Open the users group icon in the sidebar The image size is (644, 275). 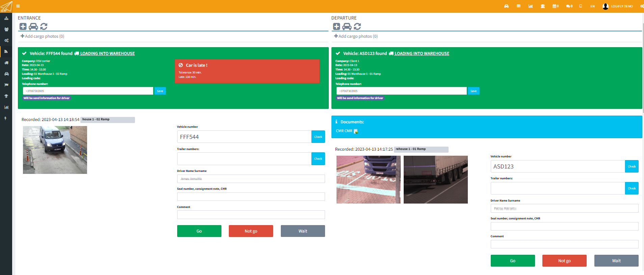coord(6,29)
